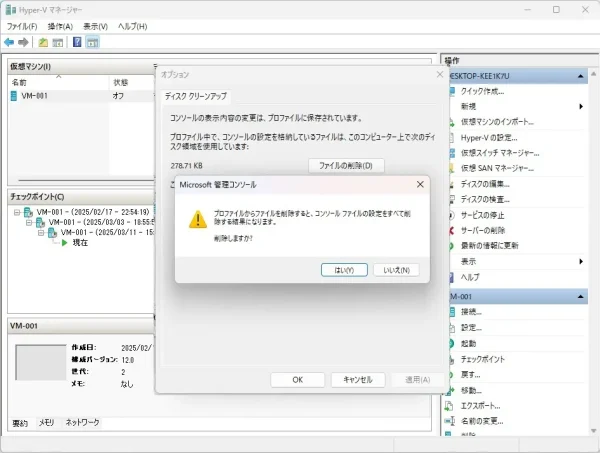Image resolution: width=600 pixels, height=453 pixels.
Task: Collapse the DESKTOP-KEE1K7U actions section
Action: 580,76
